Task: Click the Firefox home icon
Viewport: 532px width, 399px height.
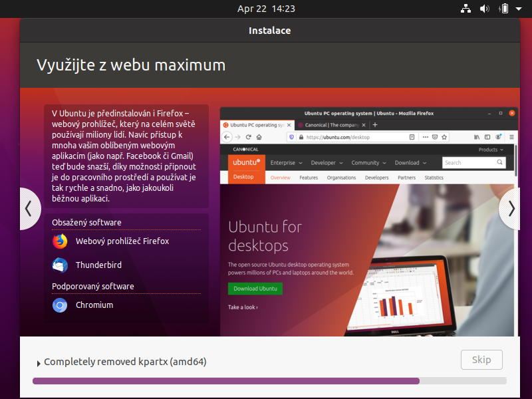Action: coord(259,137)
